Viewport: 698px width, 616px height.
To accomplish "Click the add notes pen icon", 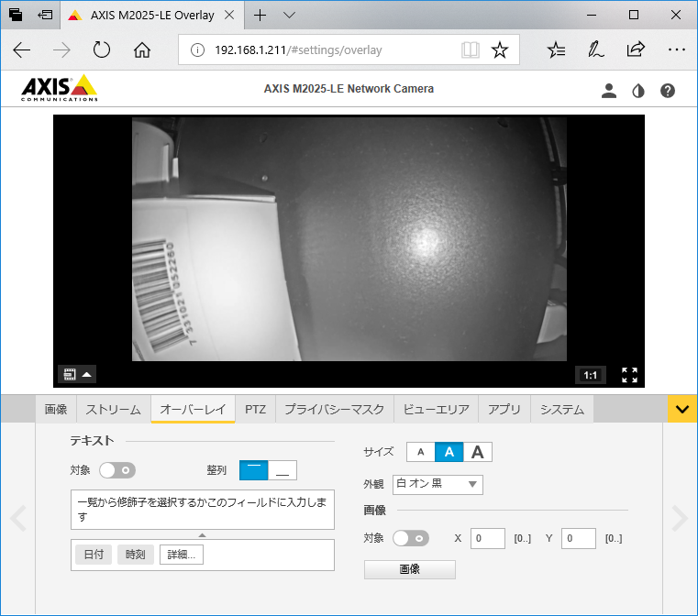I will pos(595,49).
